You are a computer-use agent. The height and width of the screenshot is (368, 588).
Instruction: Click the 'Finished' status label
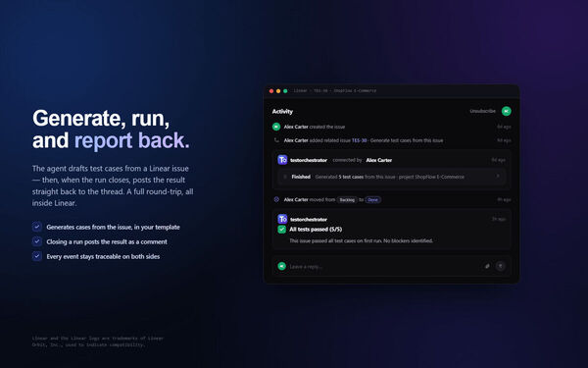(301, 177)
